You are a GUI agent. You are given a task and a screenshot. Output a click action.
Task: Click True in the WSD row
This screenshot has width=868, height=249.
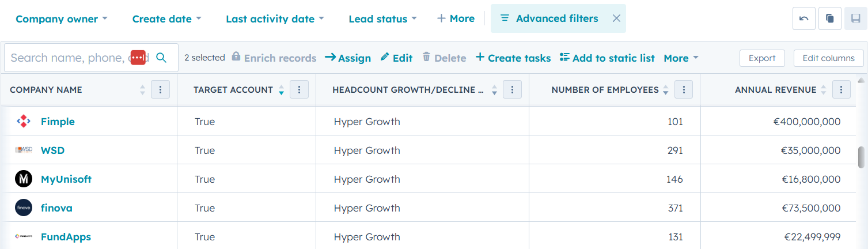204,150
